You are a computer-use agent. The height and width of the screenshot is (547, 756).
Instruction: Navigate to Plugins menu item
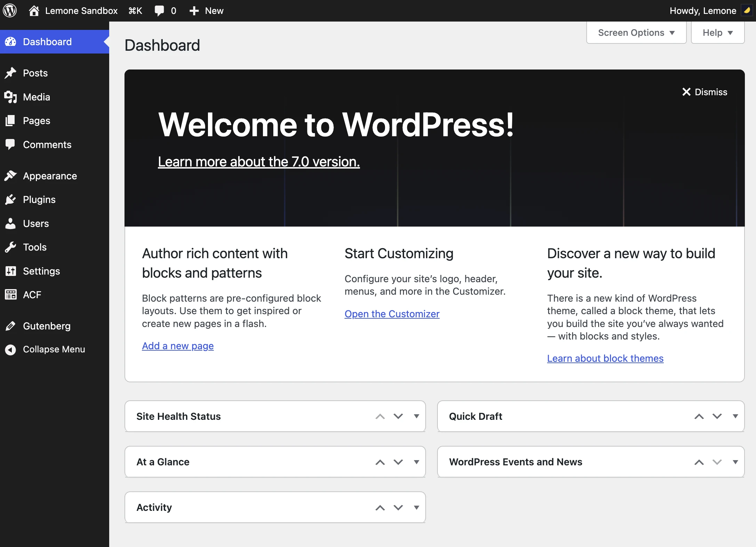[x=55, y=199]
